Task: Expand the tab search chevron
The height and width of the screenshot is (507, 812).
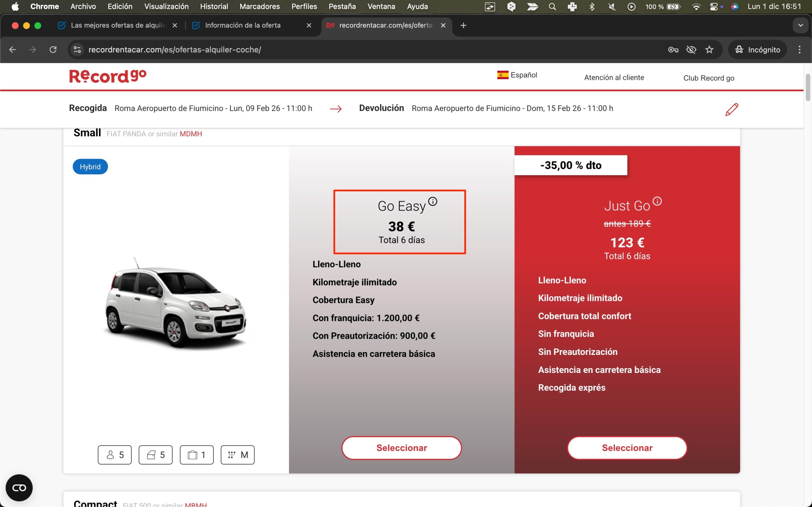Action: [x=800, y=25]
